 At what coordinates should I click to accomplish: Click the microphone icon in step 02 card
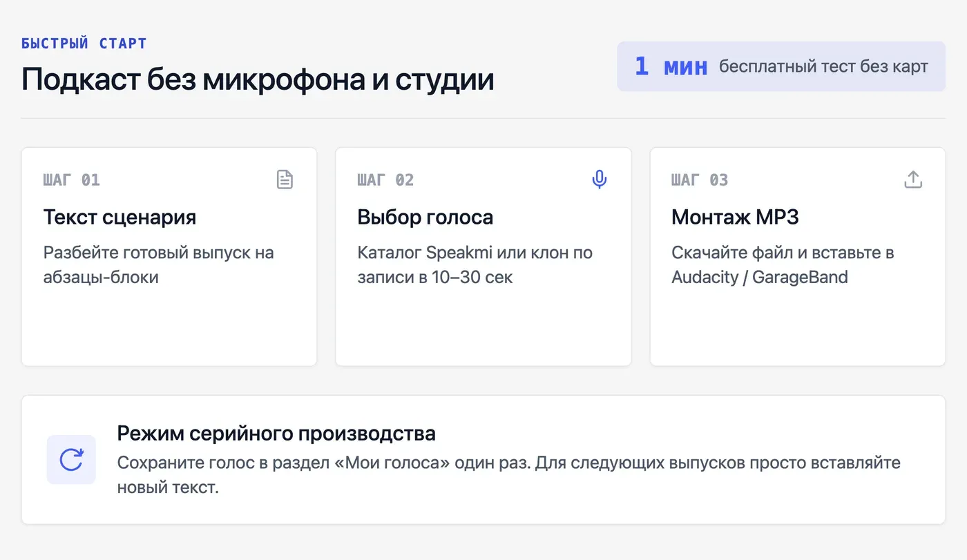[x=600, y=180]
